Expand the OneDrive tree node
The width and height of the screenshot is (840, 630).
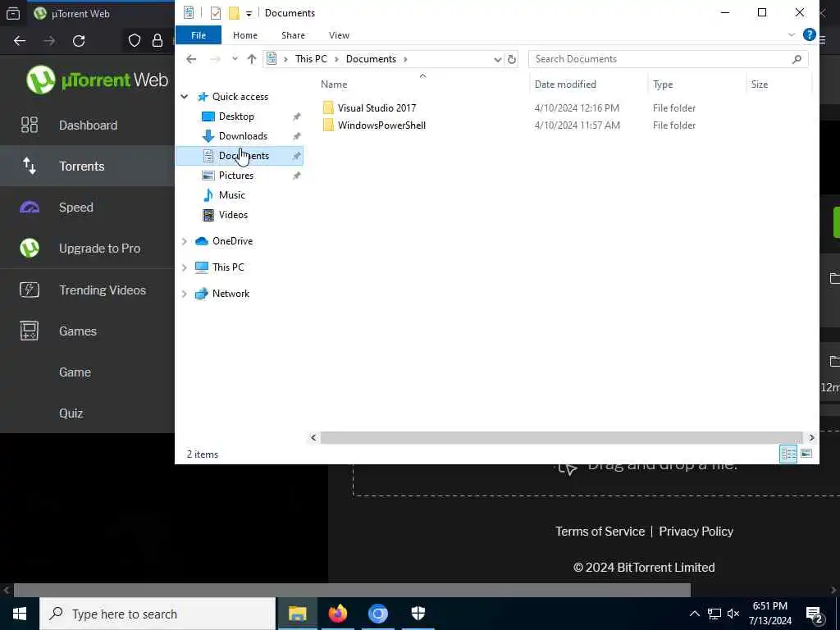[185, 241]
